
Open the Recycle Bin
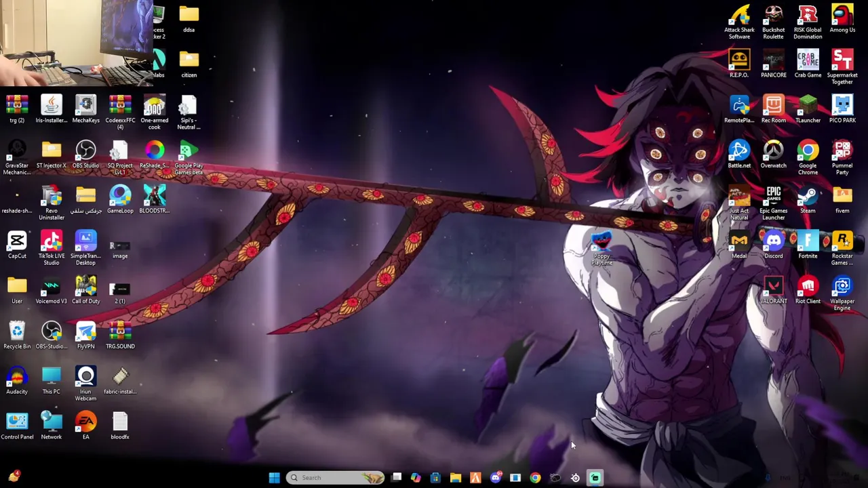(17, 335)
